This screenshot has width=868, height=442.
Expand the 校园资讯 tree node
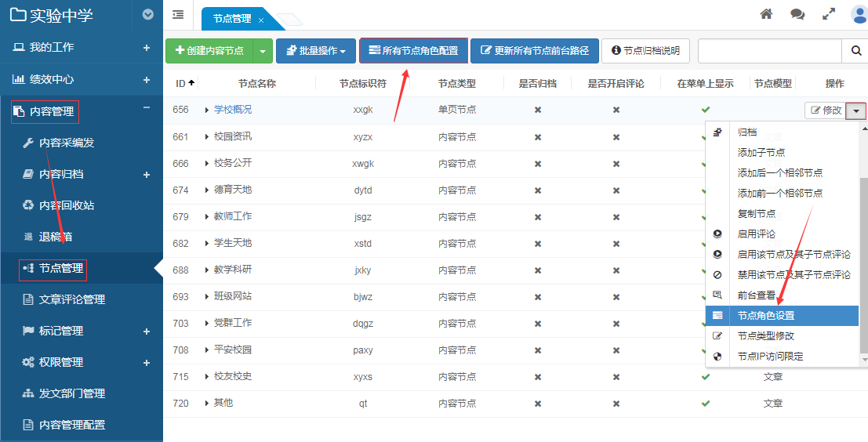point(208,137)
